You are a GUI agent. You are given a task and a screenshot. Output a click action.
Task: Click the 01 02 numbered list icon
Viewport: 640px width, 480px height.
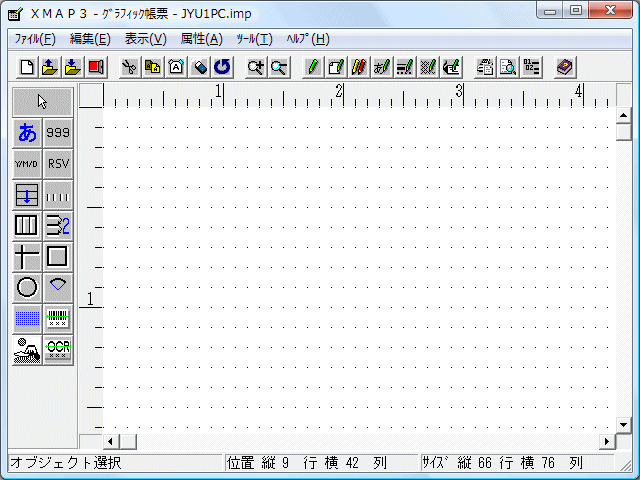(x=531, y=67)
